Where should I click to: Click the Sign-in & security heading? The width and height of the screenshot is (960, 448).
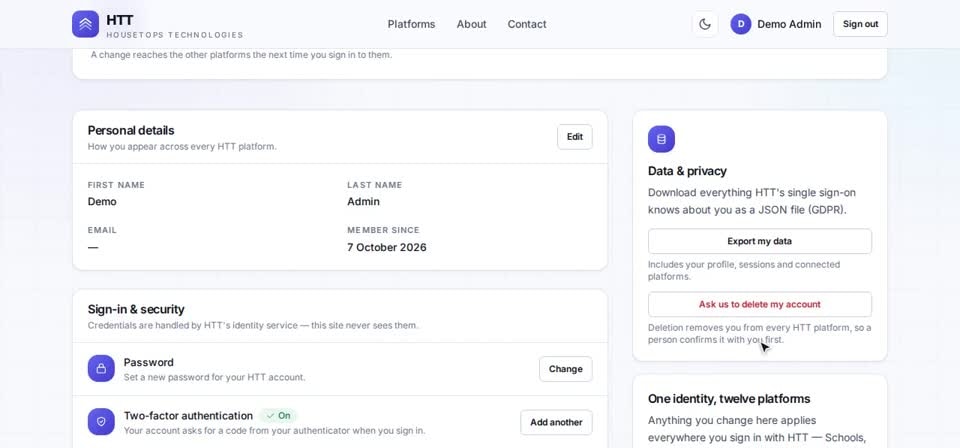click(x=136, y=309)
